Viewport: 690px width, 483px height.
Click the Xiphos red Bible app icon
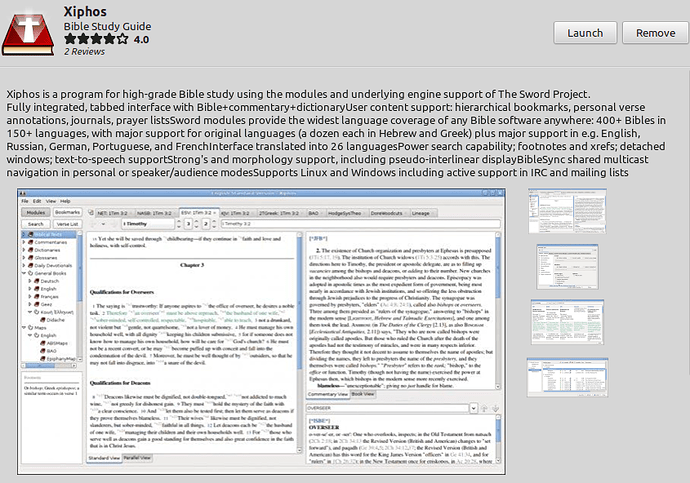[28, 33]
